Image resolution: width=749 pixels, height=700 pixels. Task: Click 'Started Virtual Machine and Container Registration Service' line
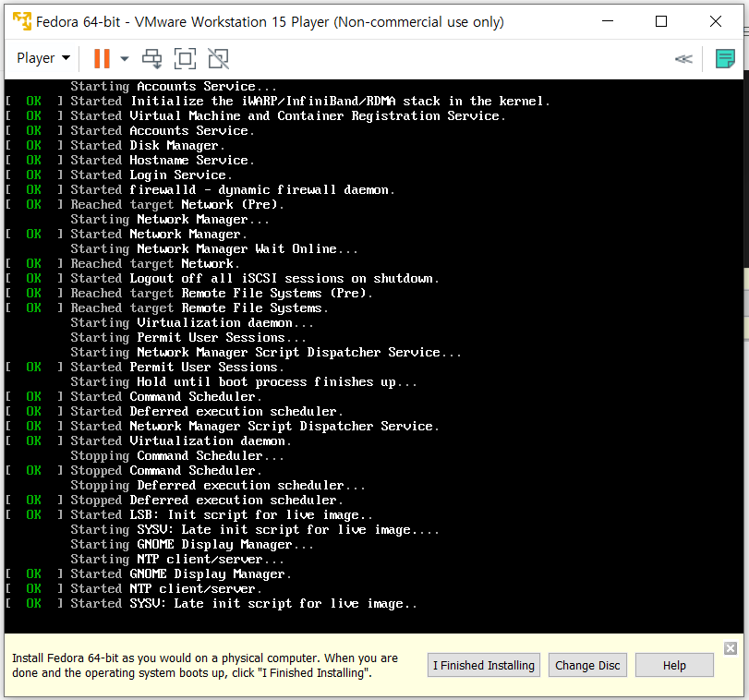pos(256,116)
